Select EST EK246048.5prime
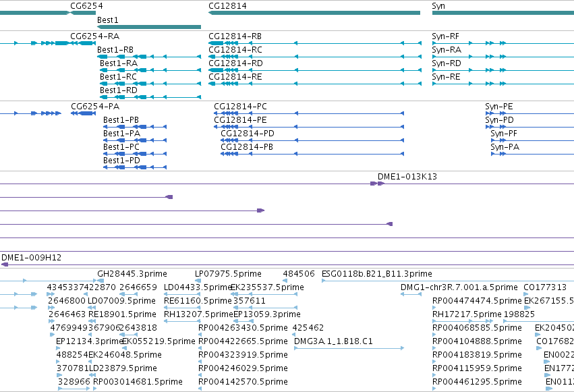Screen dimensions: 574x392 (125, 355)
